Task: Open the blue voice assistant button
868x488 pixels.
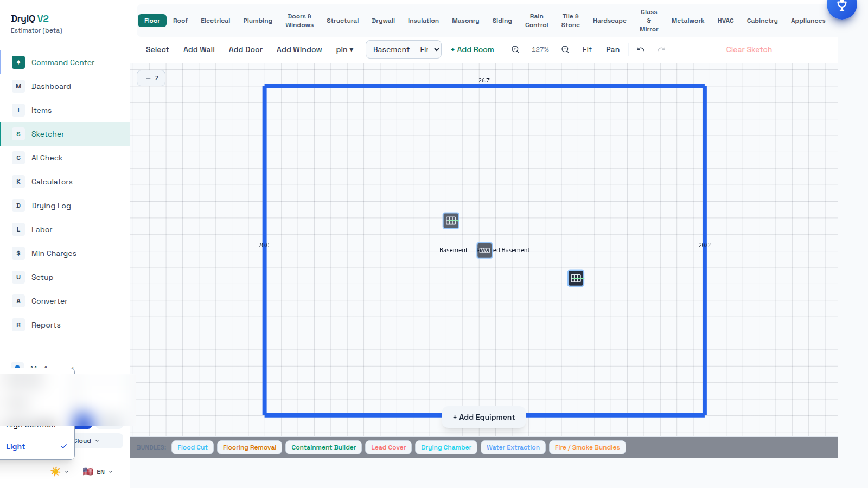Action: tap(841, 5)
